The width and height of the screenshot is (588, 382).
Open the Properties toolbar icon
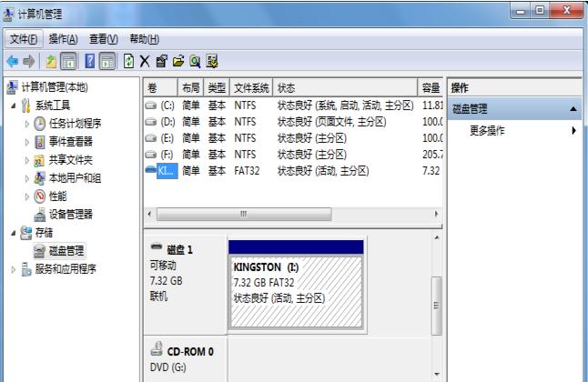162,61
